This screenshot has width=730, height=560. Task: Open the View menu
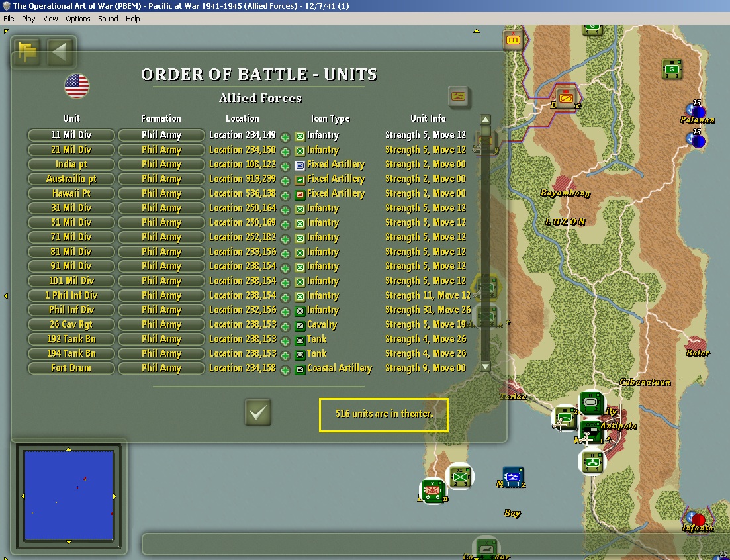[50, 19]
